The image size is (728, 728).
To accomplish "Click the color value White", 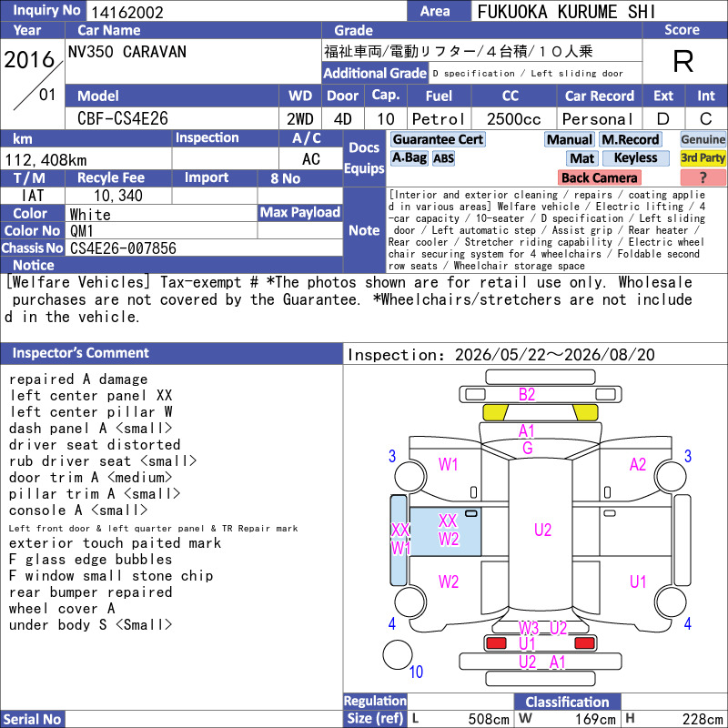I will tap(90, 214).
